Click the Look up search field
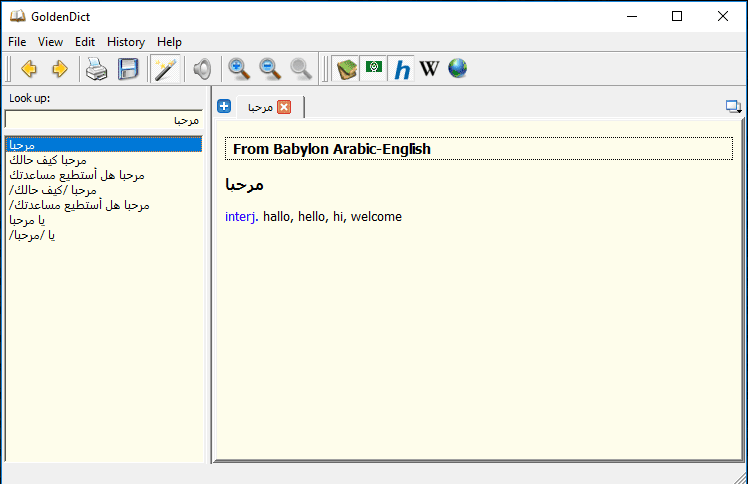Viewport: 748px width, 484px height. [x=103, y=120]
